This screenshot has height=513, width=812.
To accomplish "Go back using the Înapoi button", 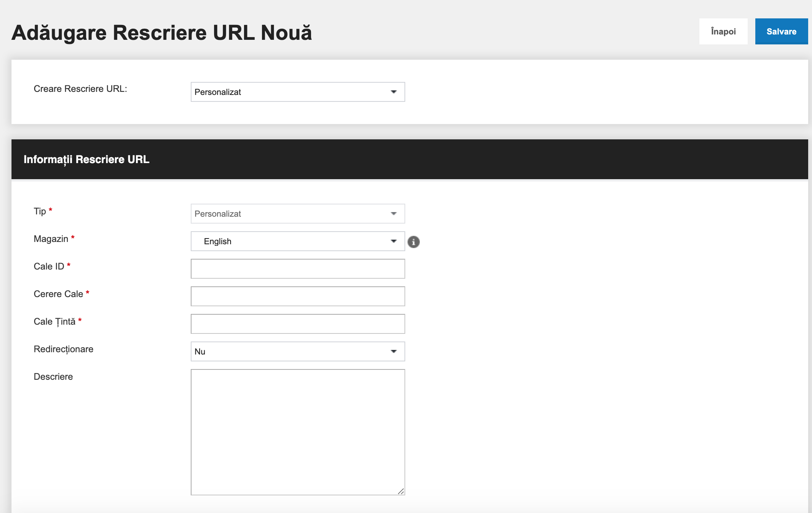I will 723,31.
